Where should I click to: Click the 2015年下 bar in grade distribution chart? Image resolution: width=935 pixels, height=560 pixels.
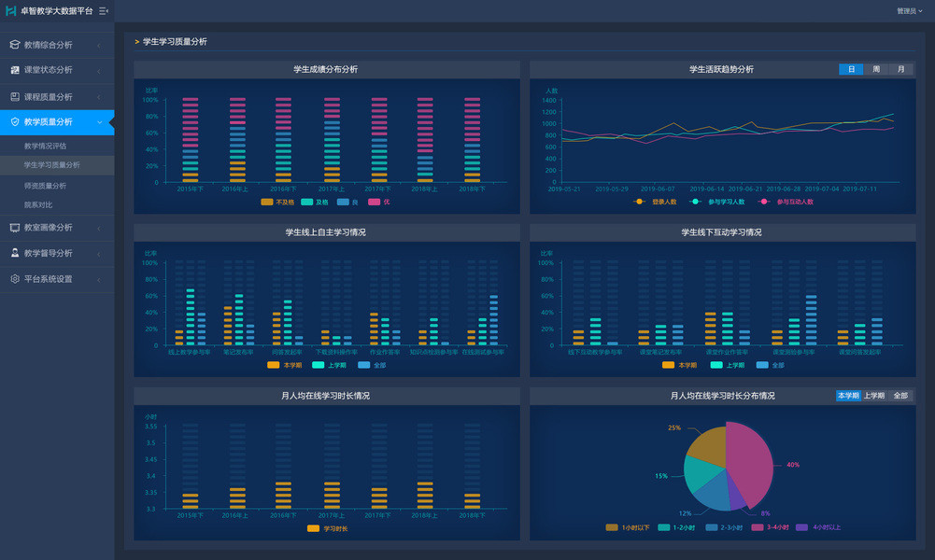click(191, 140)
